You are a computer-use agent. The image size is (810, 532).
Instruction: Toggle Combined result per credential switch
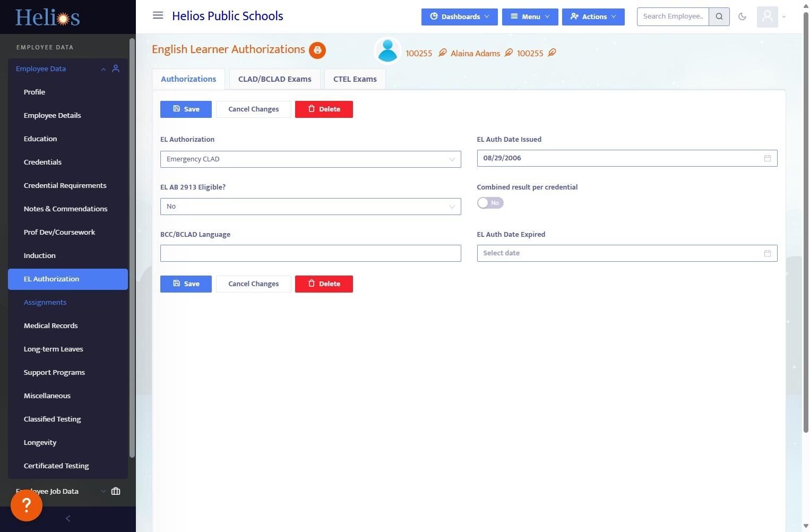click(490, 203)
